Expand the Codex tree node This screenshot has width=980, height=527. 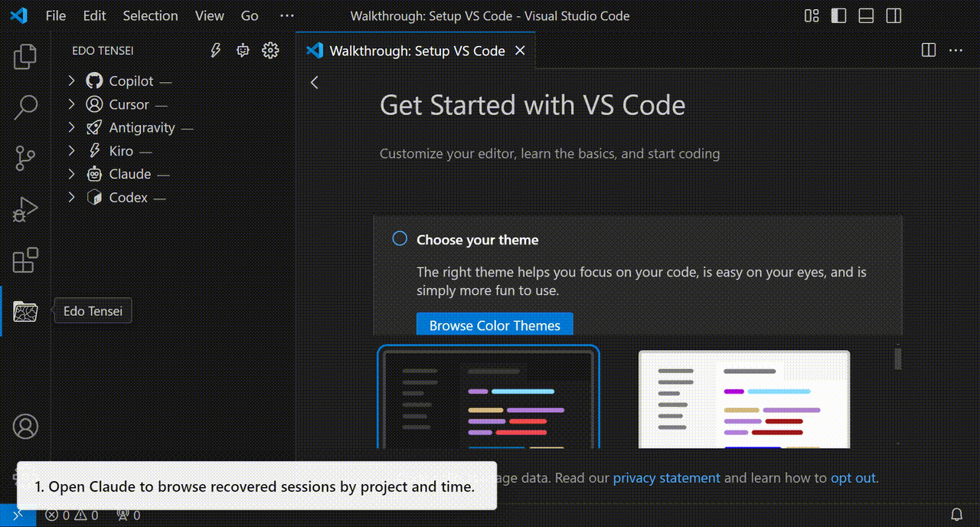point(71,198)
